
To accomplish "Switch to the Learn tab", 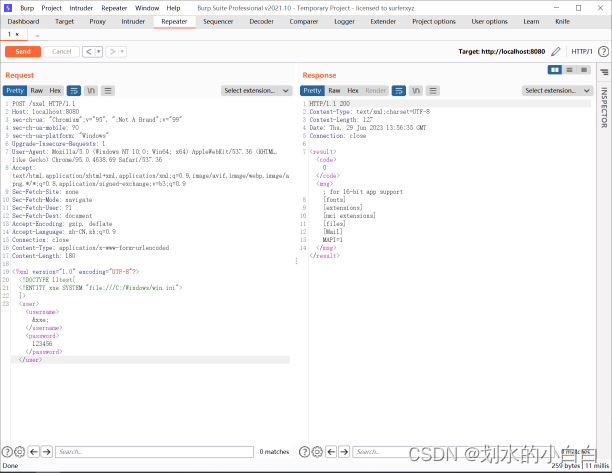I will click(531, 21).
